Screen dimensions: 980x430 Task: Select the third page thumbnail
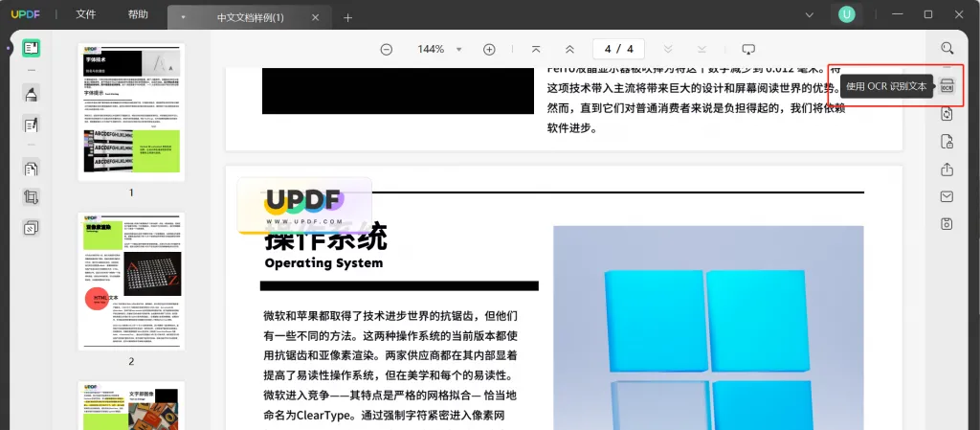coord(131,406)
